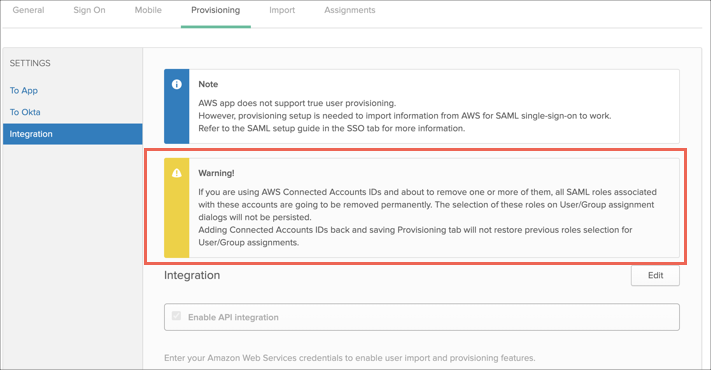This screenshot has width=711, height=370.
Task: View the Assignments tab
Action: [350, 10]
